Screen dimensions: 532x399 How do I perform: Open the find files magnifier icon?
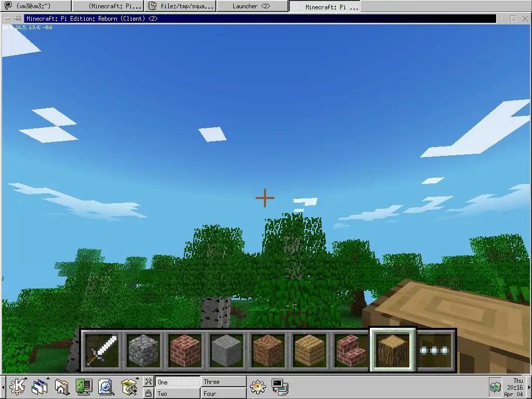click(x=106, y=387)
